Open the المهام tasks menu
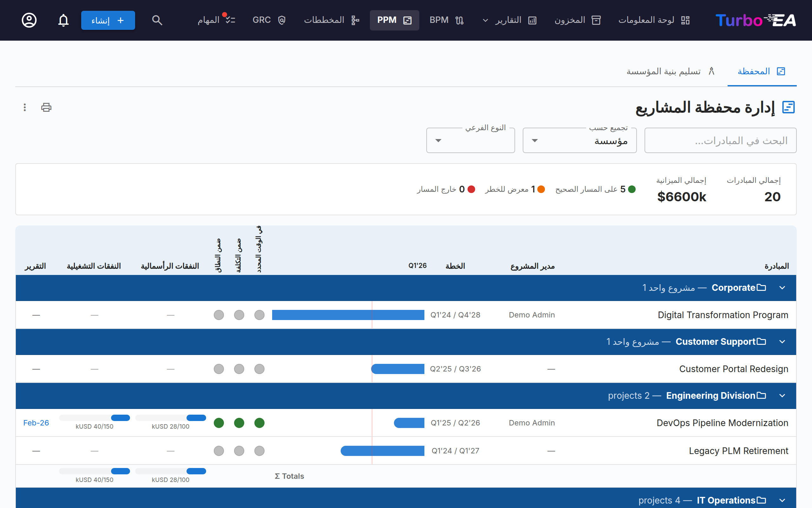Image resolution: width=812 pixels, height=508 pixels. (216, 20)
